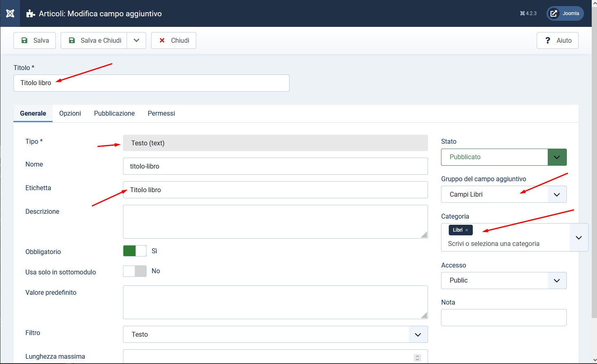This screenshot has width=597, height=364.
Task: Click into the Descrizione text area
Action: coord(275,221)
